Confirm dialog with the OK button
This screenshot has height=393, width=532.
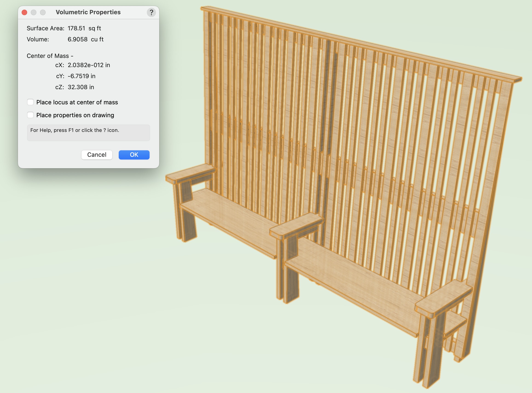tap(134, 155)
